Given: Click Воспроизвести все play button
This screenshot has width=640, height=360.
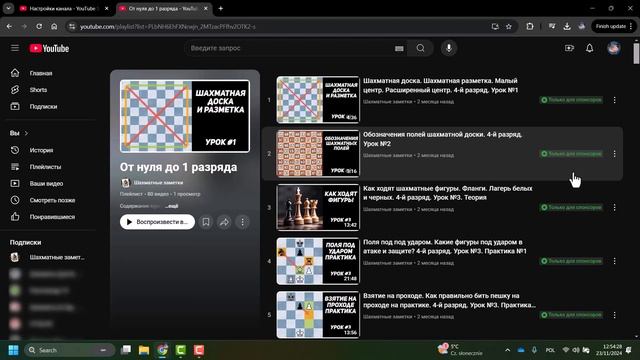Looking at the screenshot, I should [157, 222].
